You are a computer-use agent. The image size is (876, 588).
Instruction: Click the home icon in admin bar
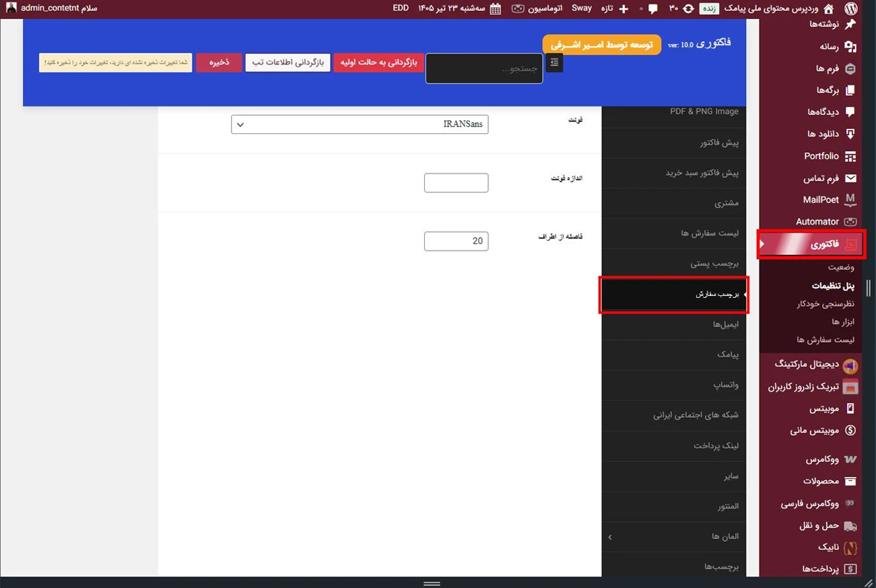[828, 8]
